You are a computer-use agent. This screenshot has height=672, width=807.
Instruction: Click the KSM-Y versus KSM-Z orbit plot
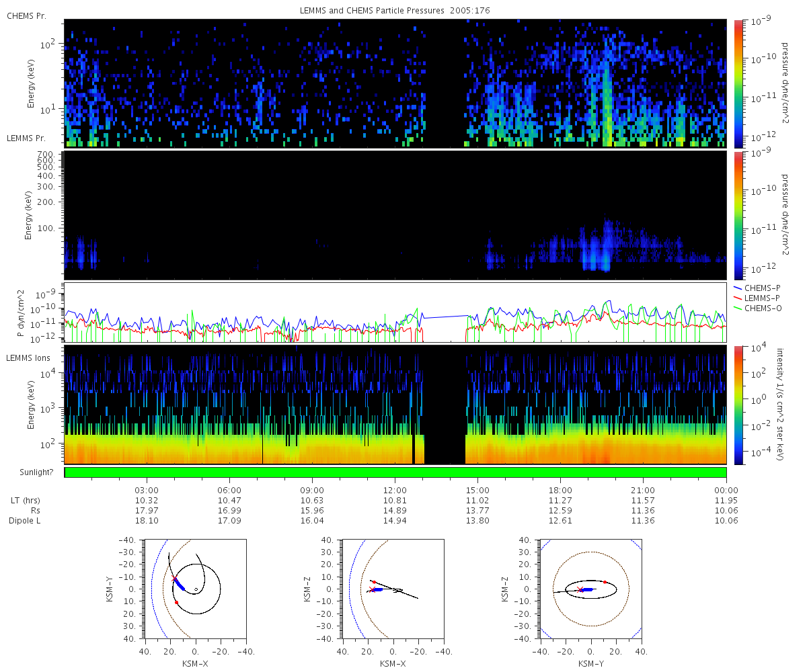(x=590, y=589)
